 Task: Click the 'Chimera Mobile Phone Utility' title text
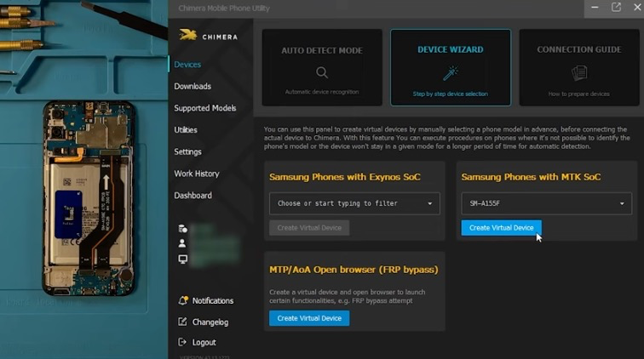point(224,9)
